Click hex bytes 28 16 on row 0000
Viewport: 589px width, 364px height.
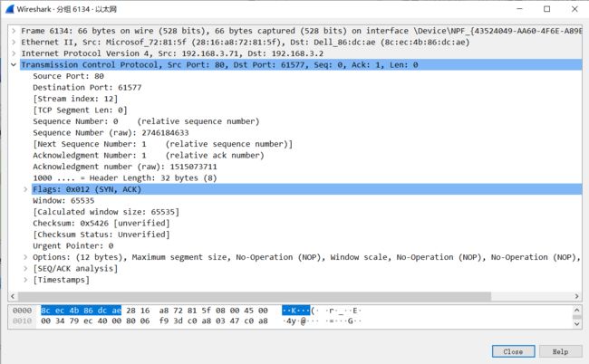point(138,311)
